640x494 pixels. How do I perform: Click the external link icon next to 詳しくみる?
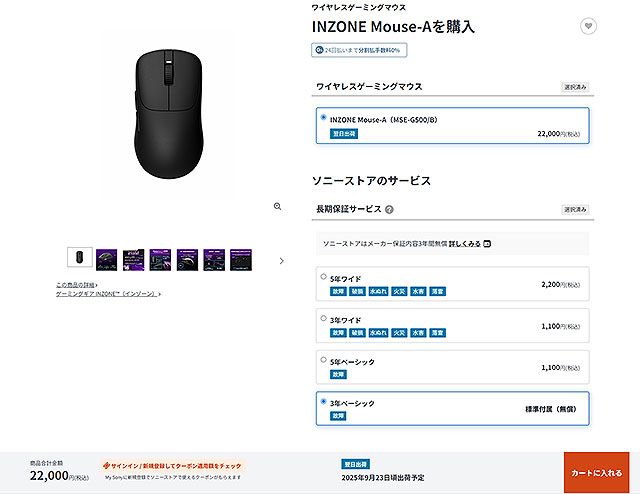487,244
